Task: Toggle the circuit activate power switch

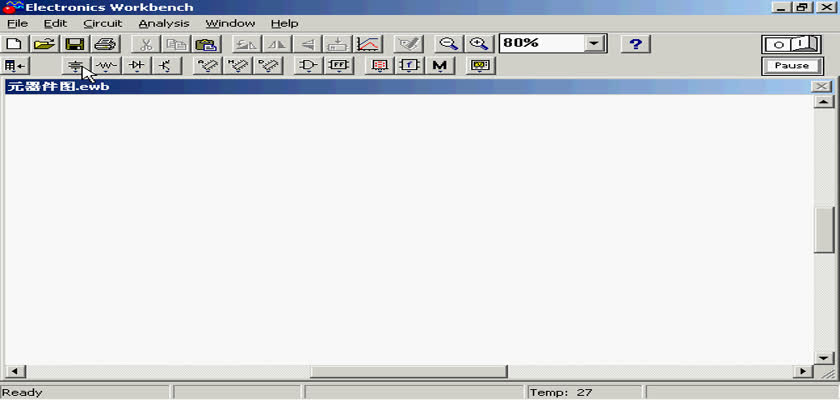Action: (791, 44)
